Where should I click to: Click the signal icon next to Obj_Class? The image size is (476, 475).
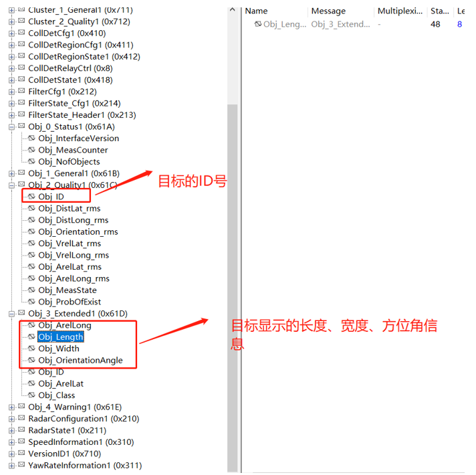(x=31, y=395)
